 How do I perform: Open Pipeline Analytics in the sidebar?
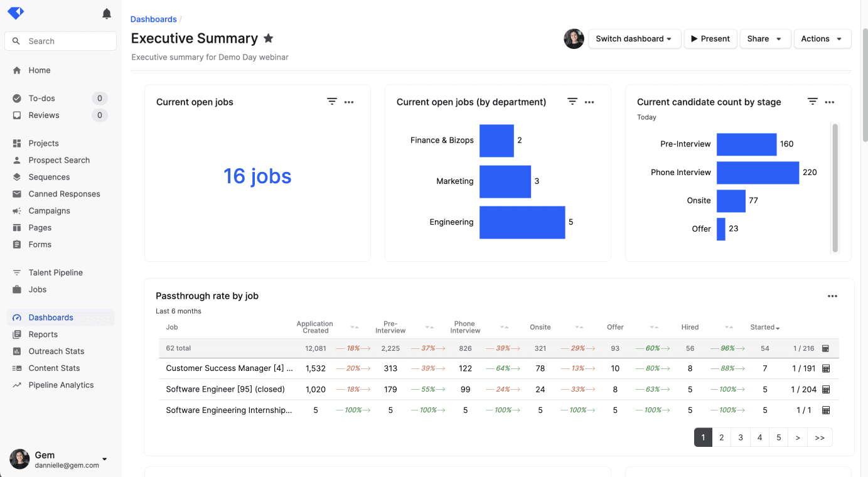point(61,385)
